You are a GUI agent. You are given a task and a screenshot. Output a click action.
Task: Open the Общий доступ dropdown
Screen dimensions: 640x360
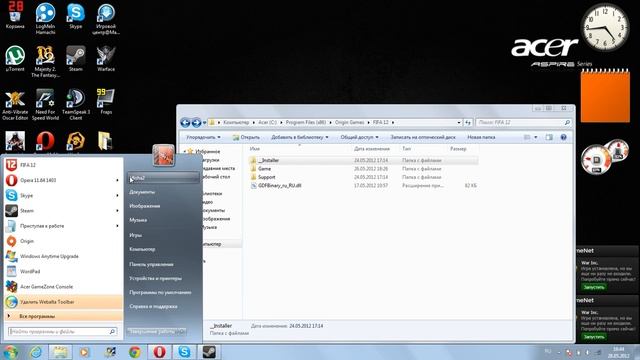(x=360, y=137)
